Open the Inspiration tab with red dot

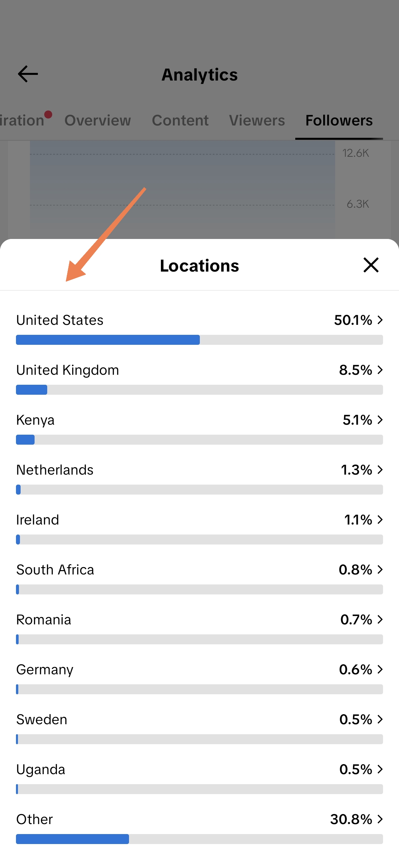click(23, 120)
